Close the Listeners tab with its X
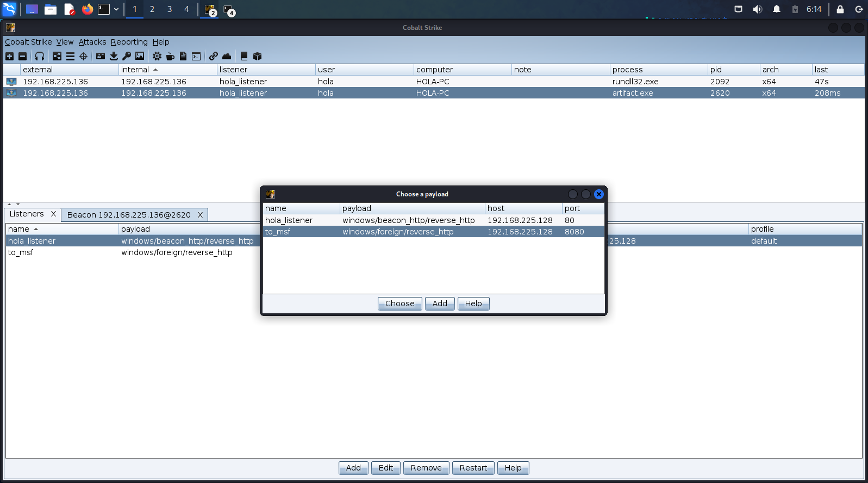Screen dimensions: 868x483 pyautogui.click(x=53, y=214)
